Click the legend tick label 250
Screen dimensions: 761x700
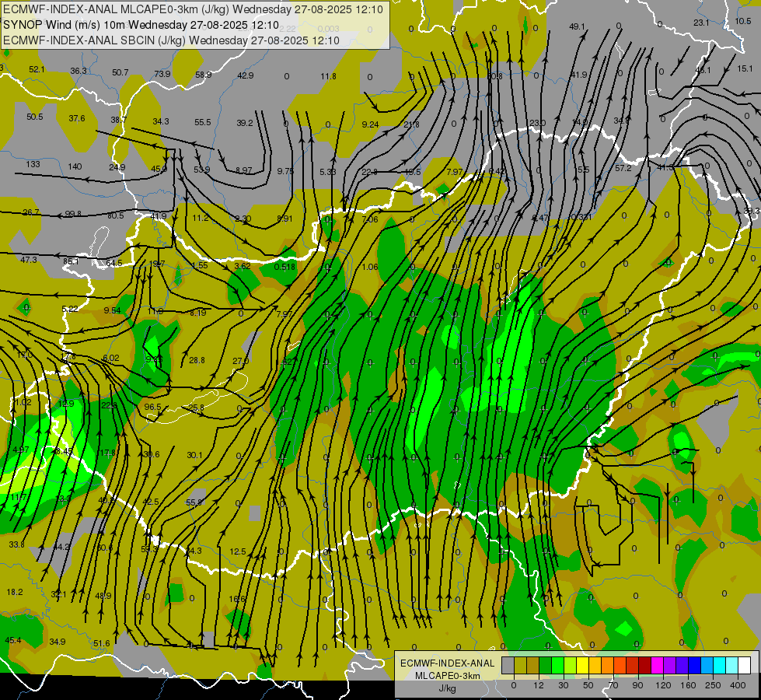point(713,685)
